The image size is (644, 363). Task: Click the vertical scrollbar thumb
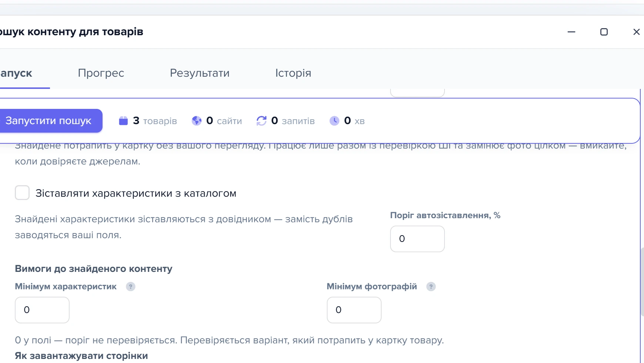(x=642, y=282)
